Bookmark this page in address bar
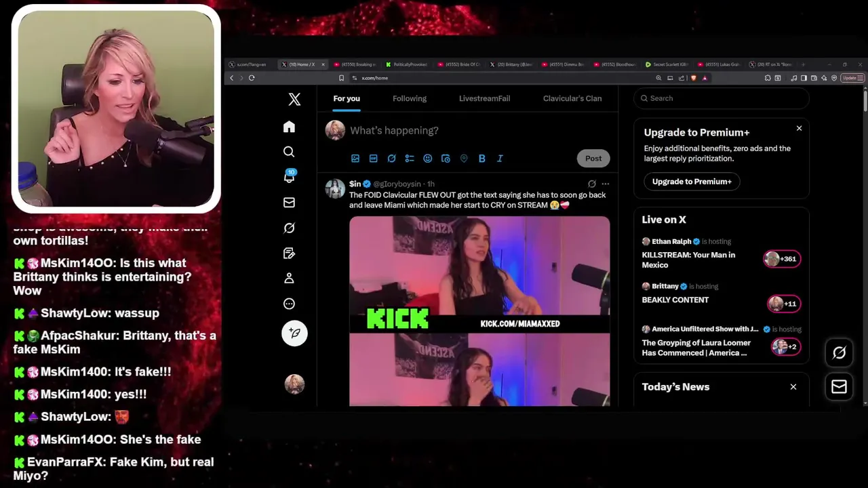 pyautogui.click(x=341, y=78)
